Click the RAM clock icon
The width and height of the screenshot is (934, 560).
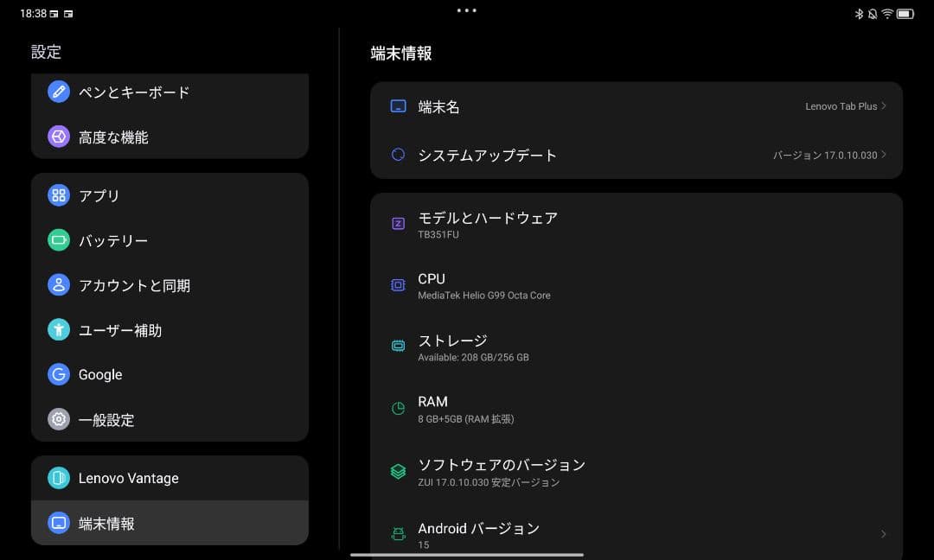coord(398,406)
